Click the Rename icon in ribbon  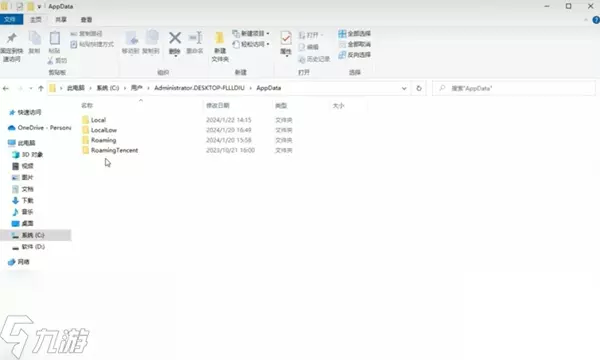tap(195, 38)
